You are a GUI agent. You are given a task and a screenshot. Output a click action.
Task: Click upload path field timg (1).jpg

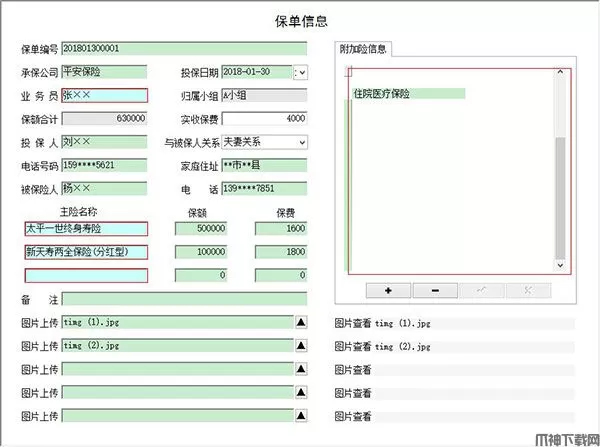pyautogui.click(x=178, y=322)
